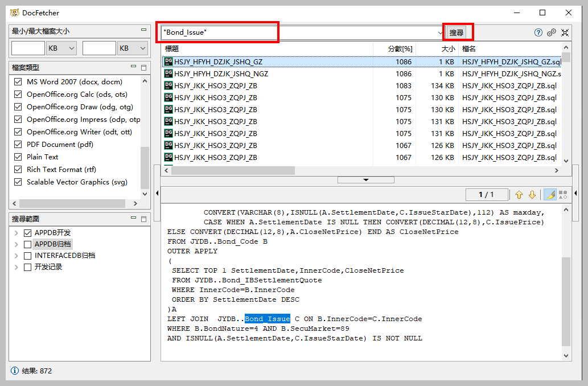Open the preferences gears icon
Screen dimensions: 588x386
[x=551, y=33]
